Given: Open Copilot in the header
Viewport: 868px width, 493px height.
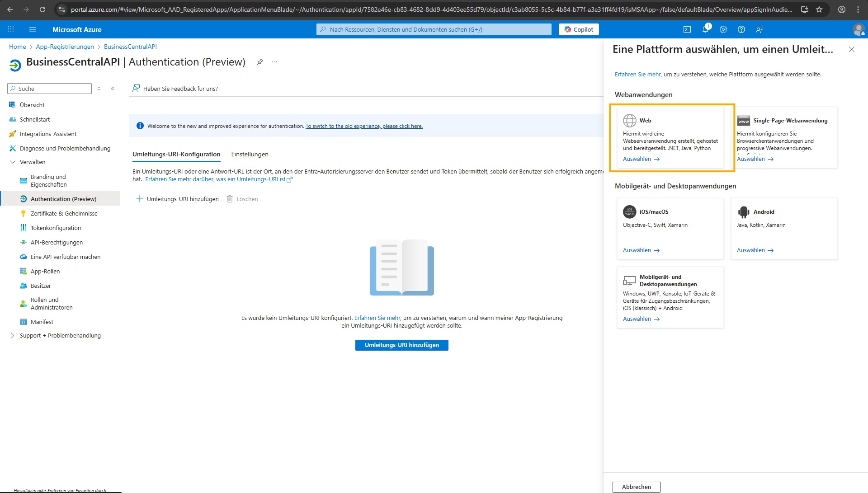Looking at the screenshot, I should pos(579,29).
